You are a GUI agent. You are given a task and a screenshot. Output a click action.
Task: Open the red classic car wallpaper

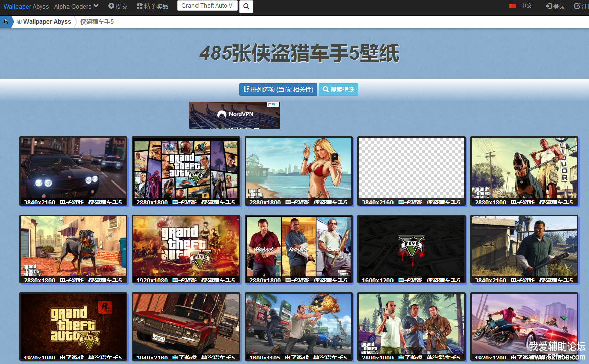(186, 327)
